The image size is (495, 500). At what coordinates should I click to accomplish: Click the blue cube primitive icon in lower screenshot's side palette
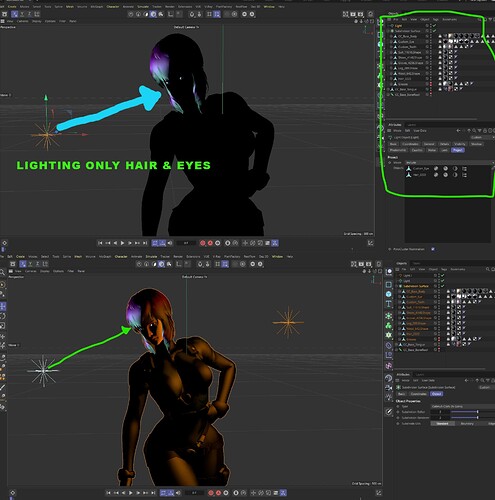389,294
